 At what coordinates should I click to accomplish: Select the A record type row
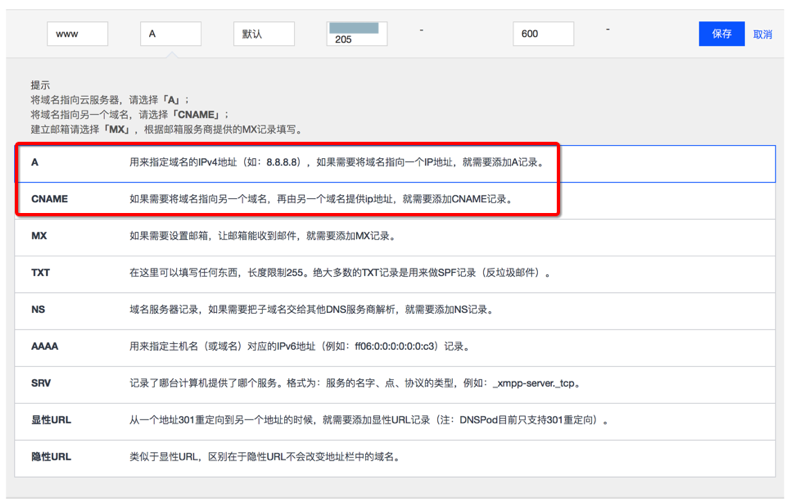coord(395,164)
